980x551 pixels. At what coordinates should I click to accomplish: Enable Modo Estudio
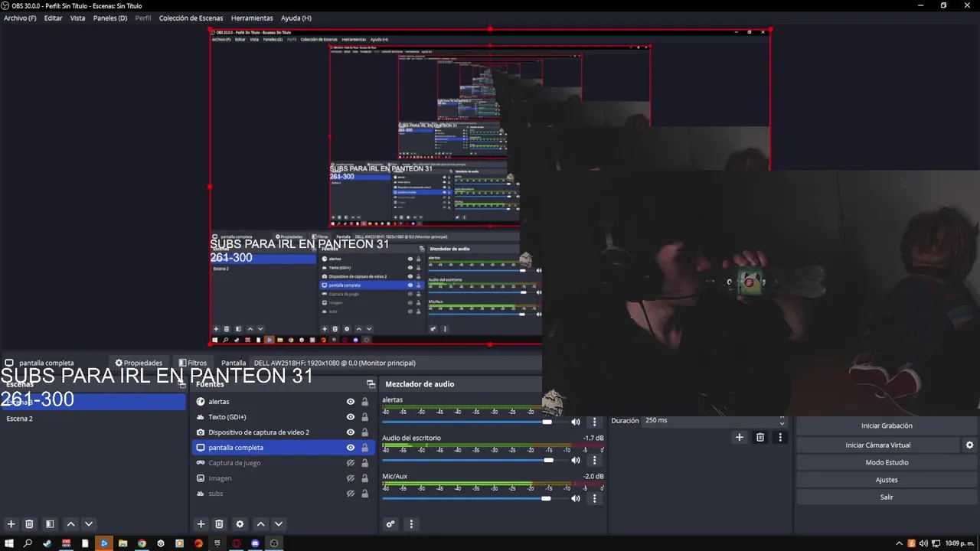[x=887, y=462]
